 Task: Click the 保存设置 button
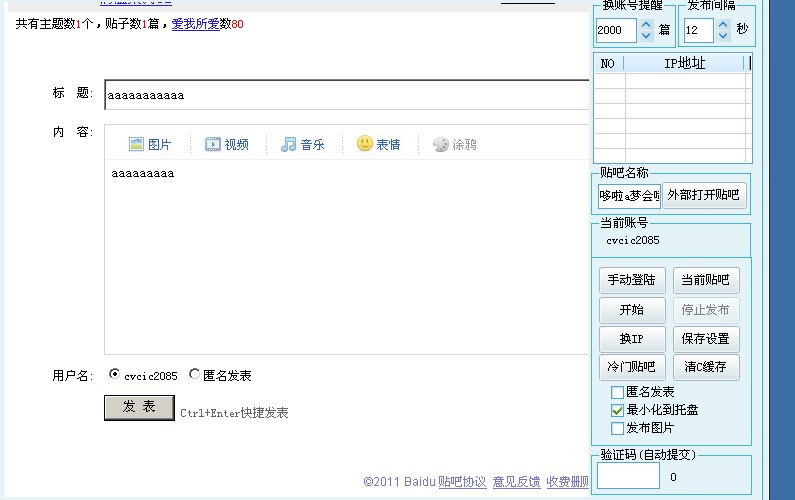tap(706, 339)
